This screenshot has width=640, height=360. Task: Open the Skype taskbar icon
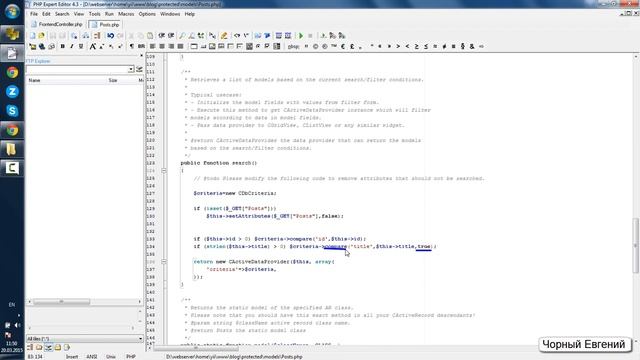(12, 111)
